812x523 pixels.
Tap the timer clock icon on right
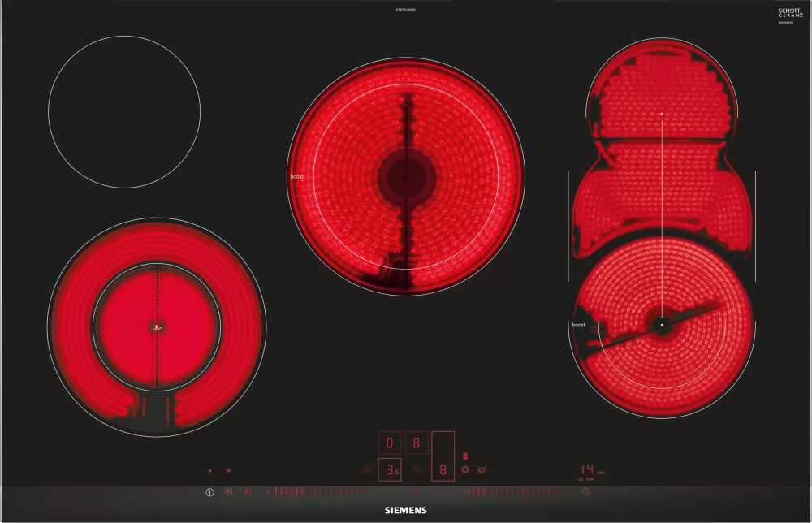tap(585, 491)
